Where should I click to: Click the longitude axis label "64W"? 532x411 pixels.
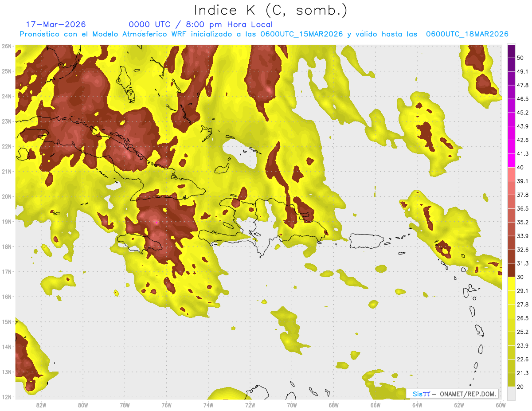[417, 405]
